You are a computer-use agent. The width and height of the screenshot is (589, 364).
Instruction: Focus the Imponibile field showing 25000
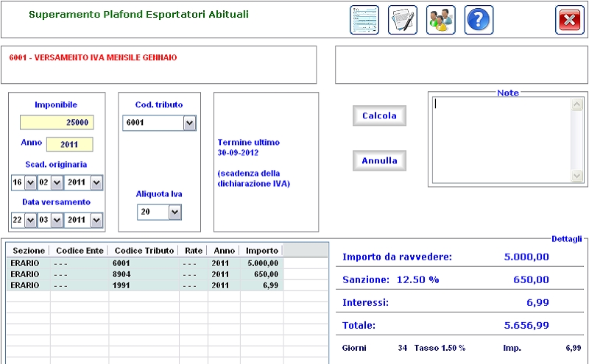pyautogui.click(x=57, y=122)
